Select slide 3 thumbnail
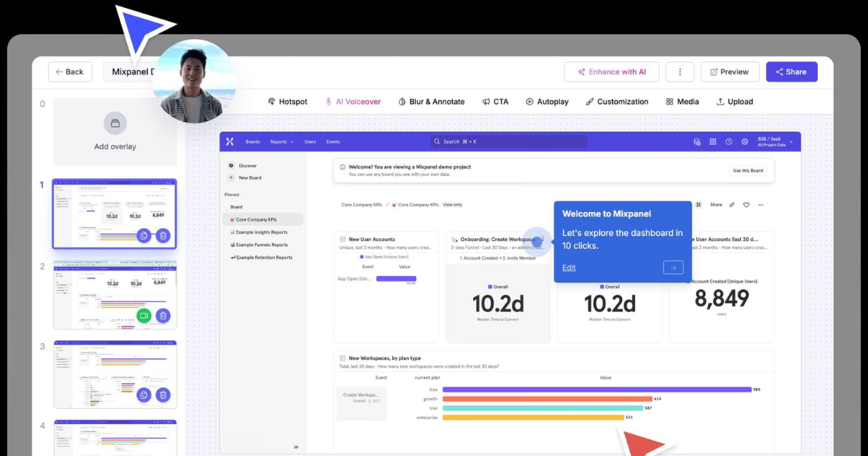Screen dimensions: 868x456 pos(115,374)
